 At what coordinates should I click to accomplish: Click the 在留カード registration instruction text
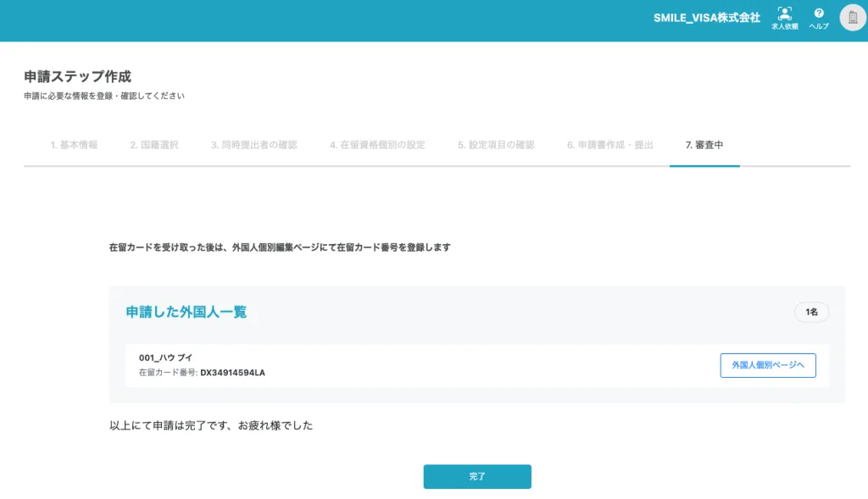click(x=280, y=247)
